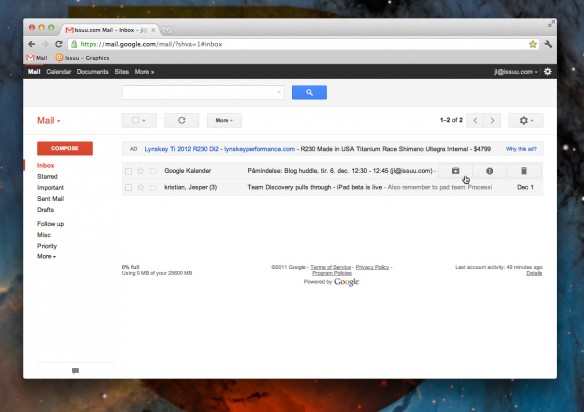Click the Mail bookmark in bookmarks bar
This screenshot has height=412, width=584.
(x=37, y=58)
